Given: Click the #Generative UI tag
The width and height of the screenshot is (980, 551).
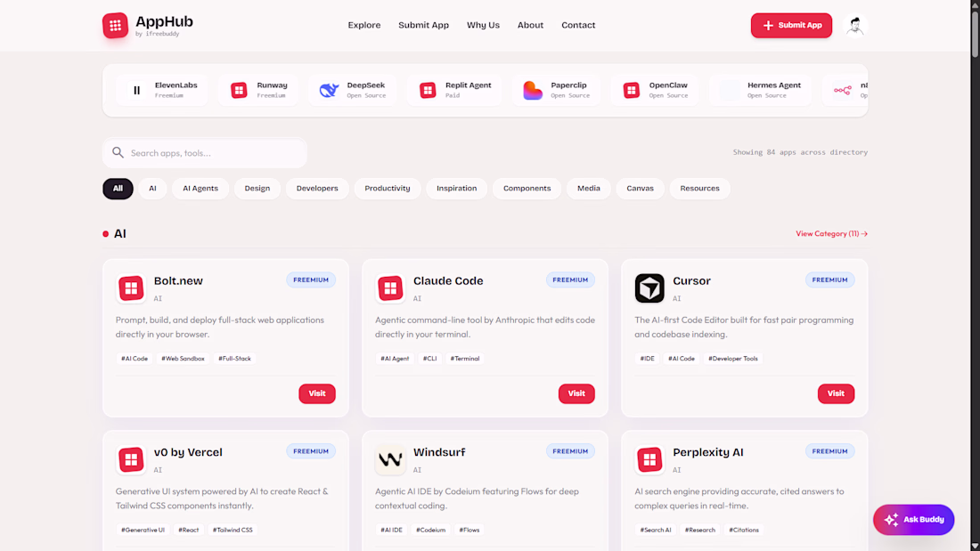Looking at the screenshot, I should click(x=143, y=530).
